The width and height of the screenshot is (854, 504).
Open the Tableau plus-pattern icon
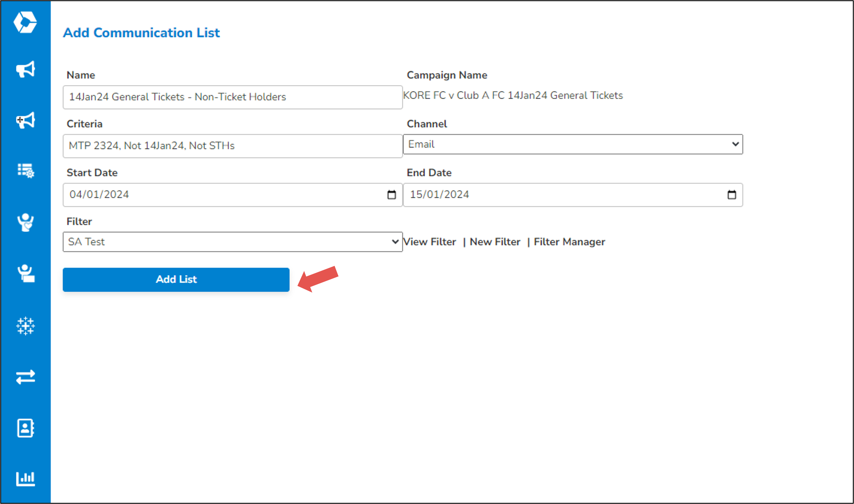click(x=26, y=326)
